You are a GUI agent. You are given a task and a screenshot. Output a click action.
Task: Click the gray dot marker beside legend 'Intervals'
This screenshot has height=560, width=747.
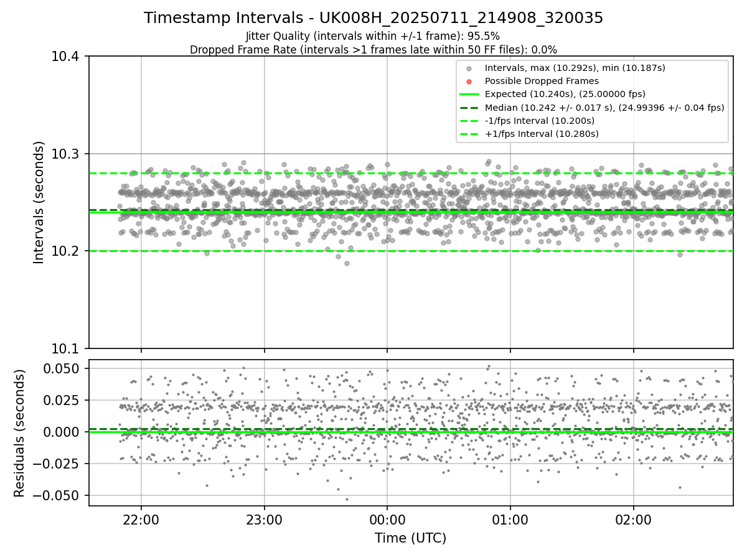[x=469, y=68]
